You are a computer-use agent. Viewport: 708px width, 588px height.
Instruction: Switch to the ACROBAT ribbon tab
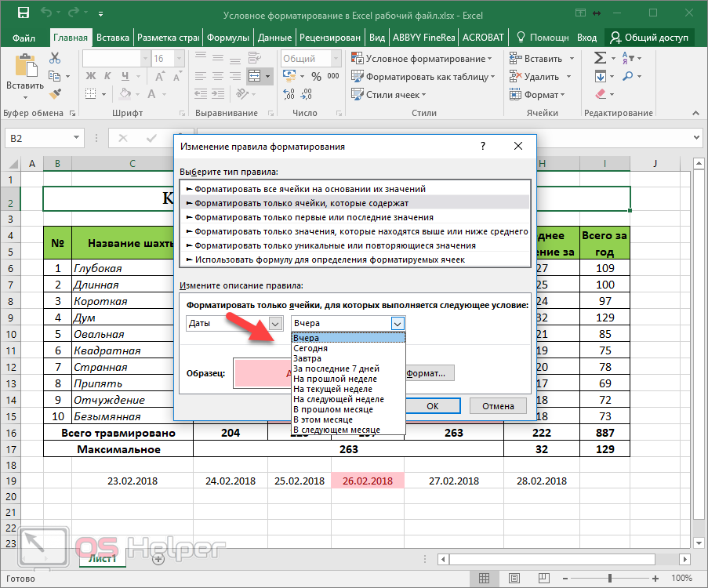click(x=483, y=38)
